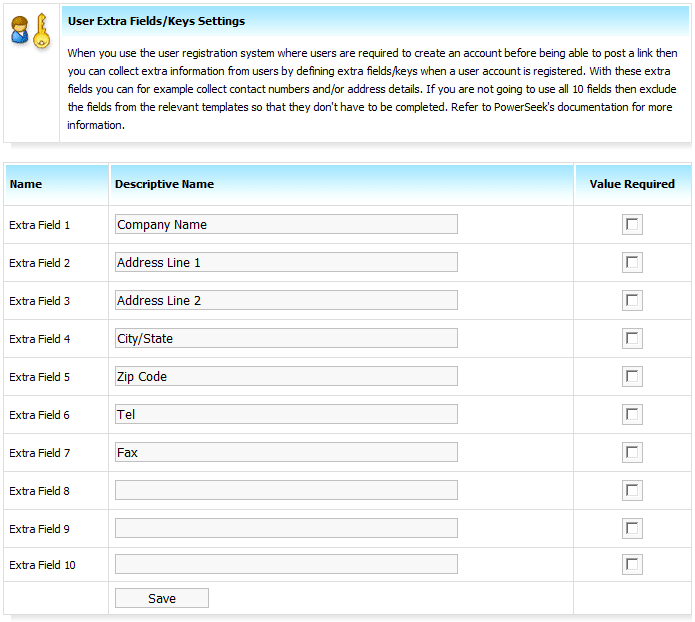Click the Value Required column header
This screenshot has width=695, height=622.
pos(632,184)
